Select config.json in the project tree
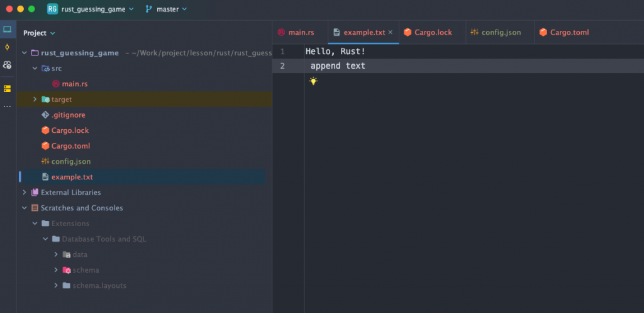 pos(70,162)
